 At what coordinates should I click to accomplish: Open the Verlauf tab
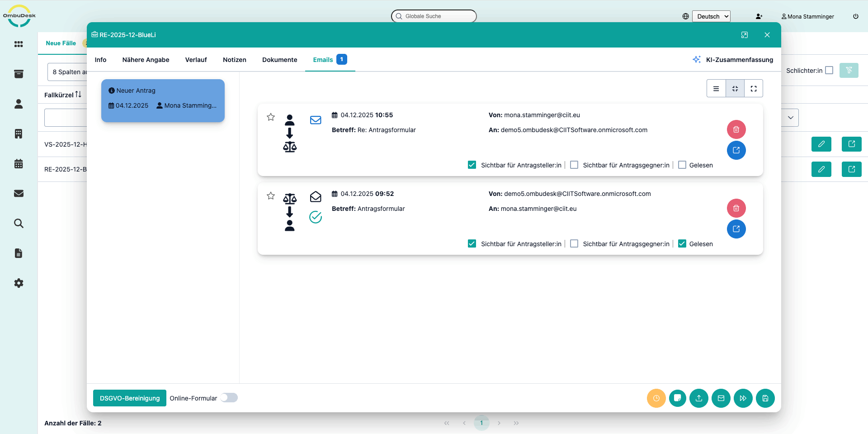196,60
